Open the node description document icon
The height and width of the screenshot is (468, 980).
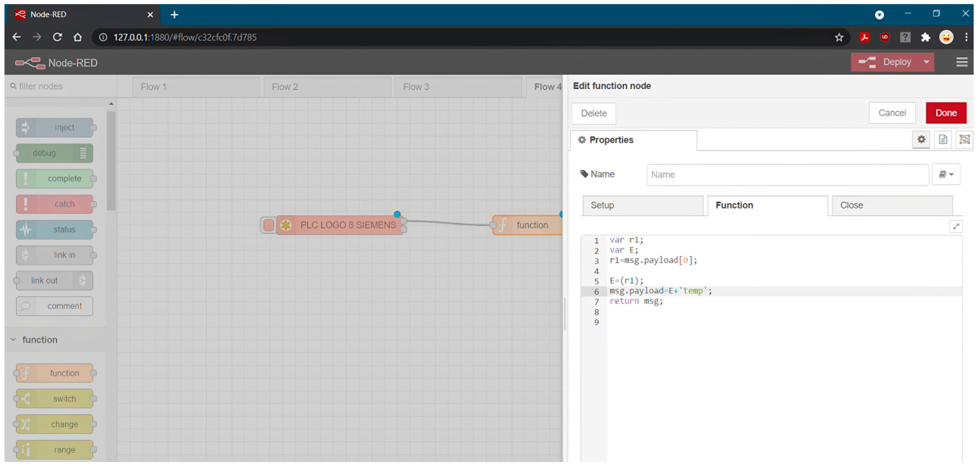click(x=942, y=140)
